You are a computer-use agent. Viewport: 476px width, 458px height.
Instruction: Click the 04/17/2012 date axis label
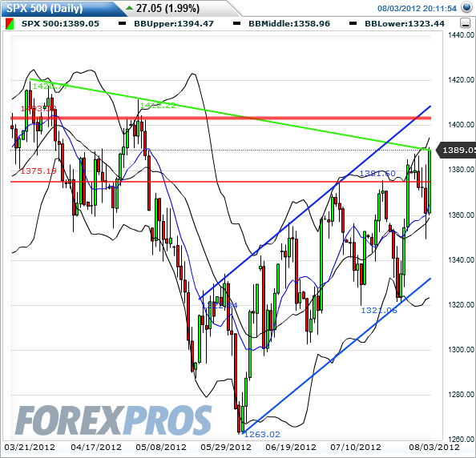click(x=96, y=447)
